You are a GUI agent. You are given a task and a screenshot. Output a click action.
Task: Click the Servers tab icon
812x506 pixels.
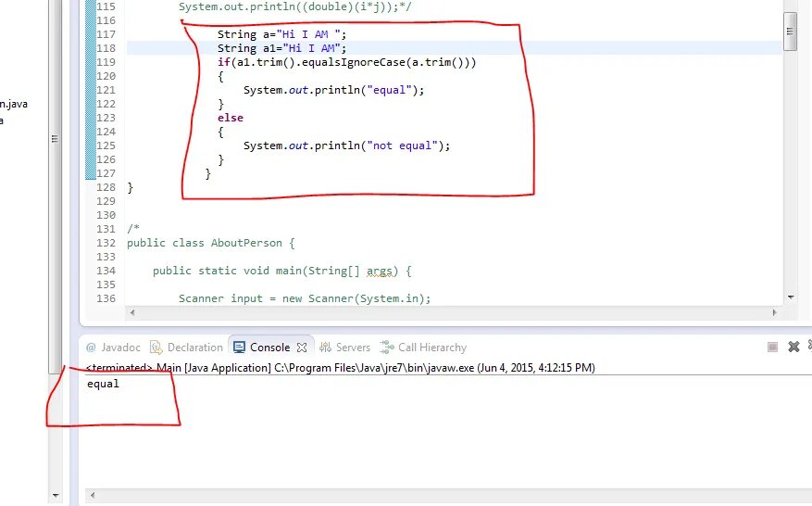tap(325, 348)
